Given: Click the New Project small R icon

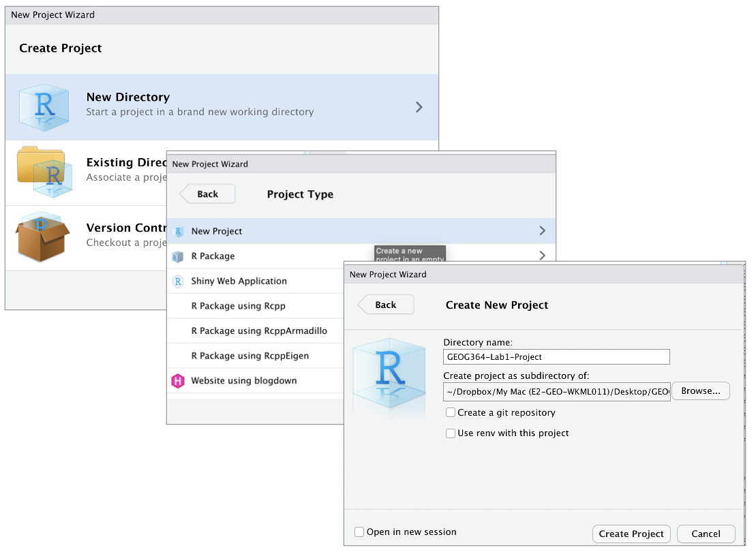Looking at the screenshot, I should click(x=179, y=232).
